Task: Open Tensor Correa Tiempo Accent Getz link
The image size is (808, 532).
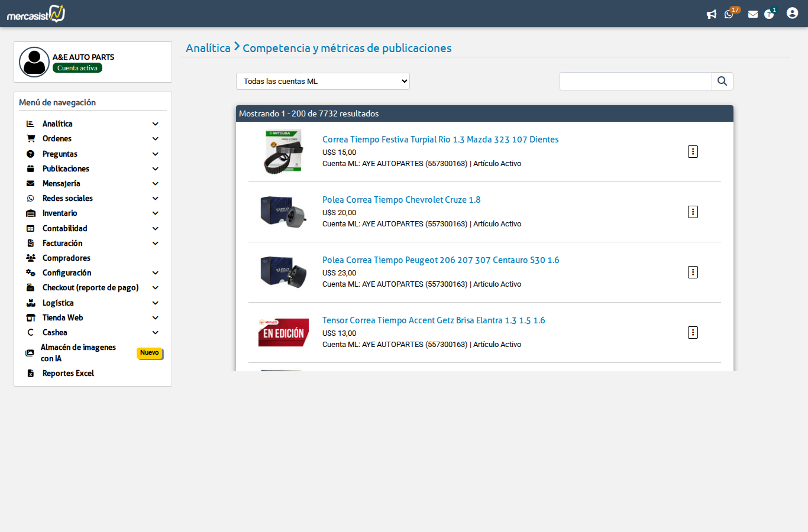Action: (x=434, y=320)
